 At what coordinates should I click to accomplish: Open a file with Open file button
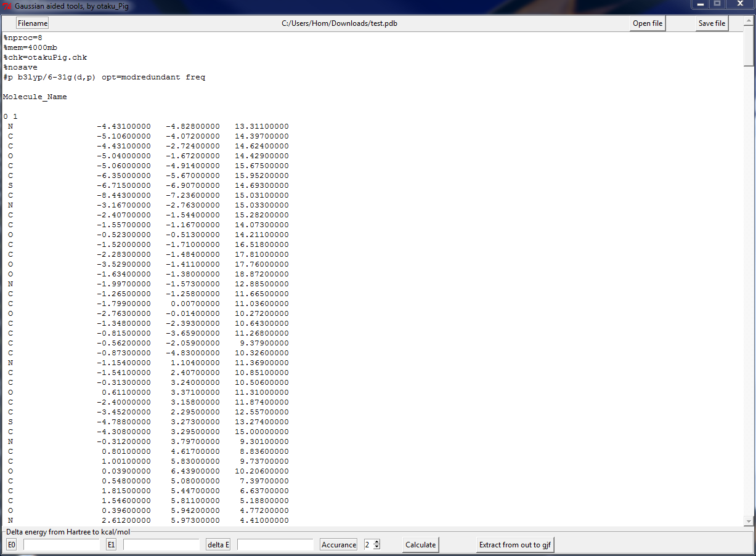coord(648,23)
